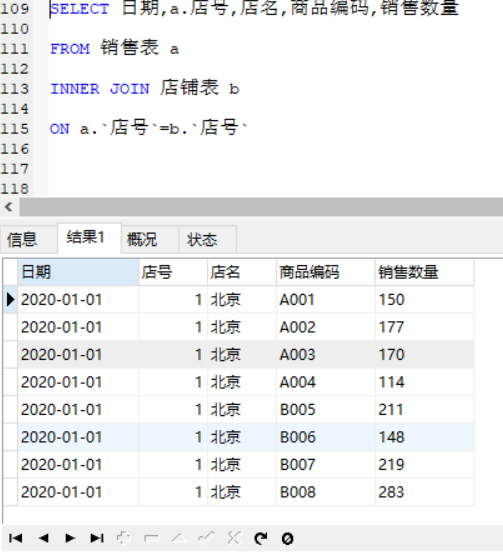Screen dimensions: 503x552
Task: Apply changes checkmark icon
Action: click(206, 538)
